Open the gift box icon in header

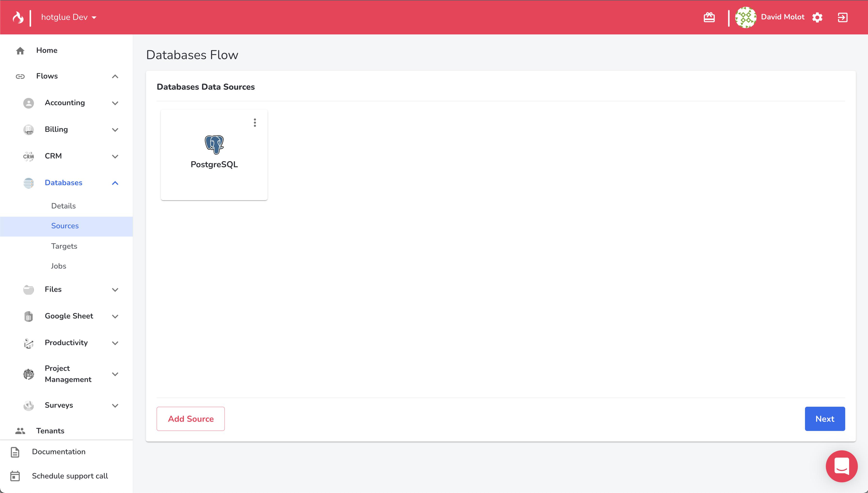tap(709, 17)
